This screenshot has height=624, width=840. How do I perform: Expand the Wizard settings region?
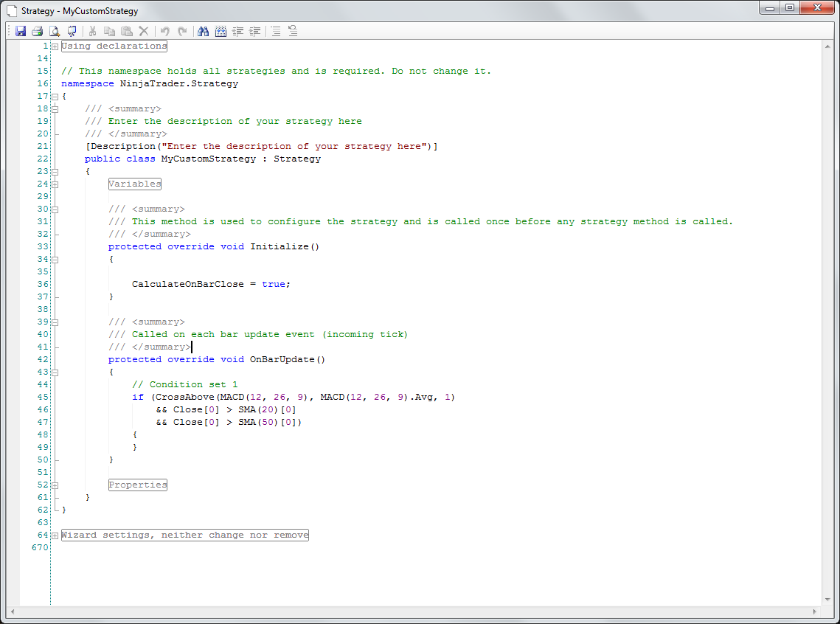tap(55, 535)
